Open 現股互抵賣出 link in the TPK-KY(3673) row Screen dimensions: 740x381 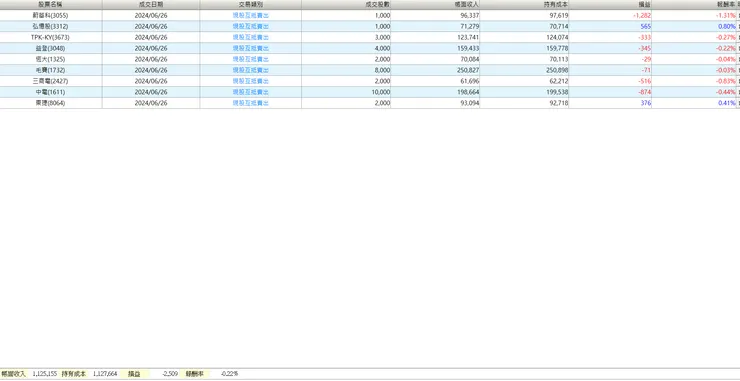click(x=251, y=37)
